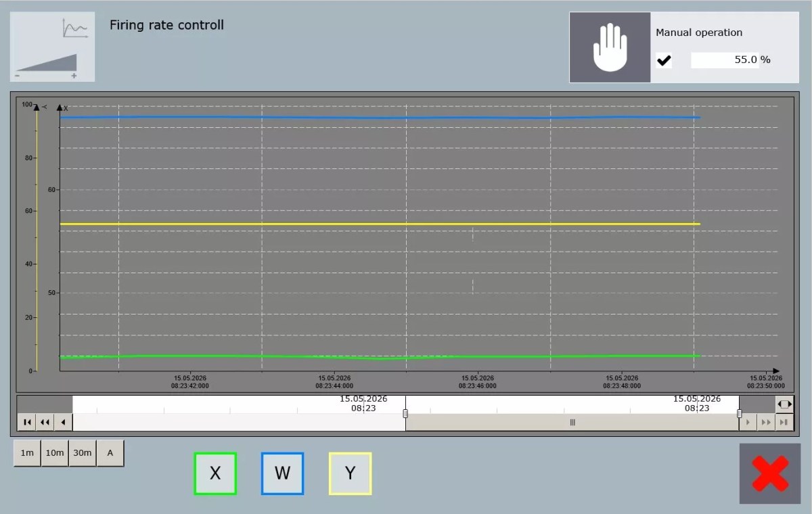Image resolution: width=812 pixels, height=514 pixels.
Task: Toggle the Manual operation checkbox
Action: click(664, 60)
